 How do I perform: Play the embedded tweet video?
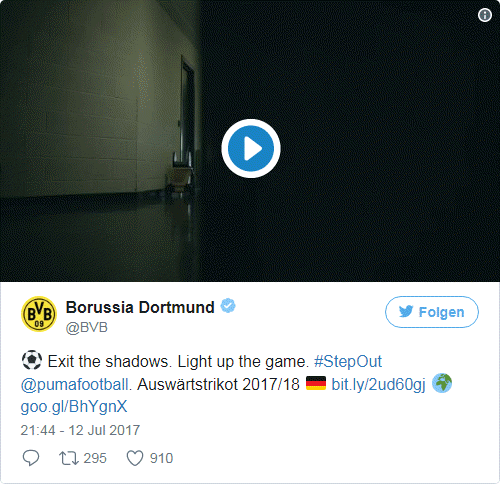point(251,148)
